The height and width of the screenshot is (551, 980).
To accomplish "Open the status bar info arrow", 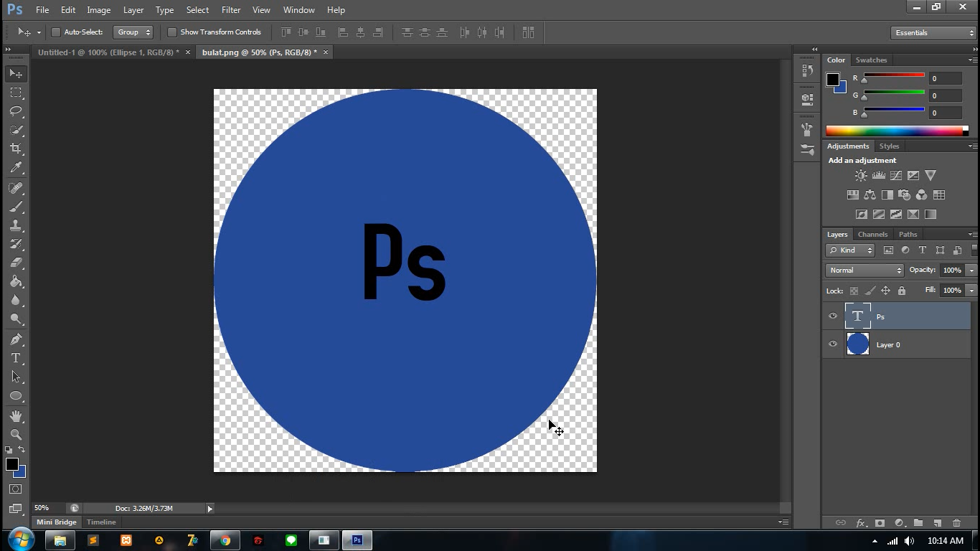I will pos(210,509).
